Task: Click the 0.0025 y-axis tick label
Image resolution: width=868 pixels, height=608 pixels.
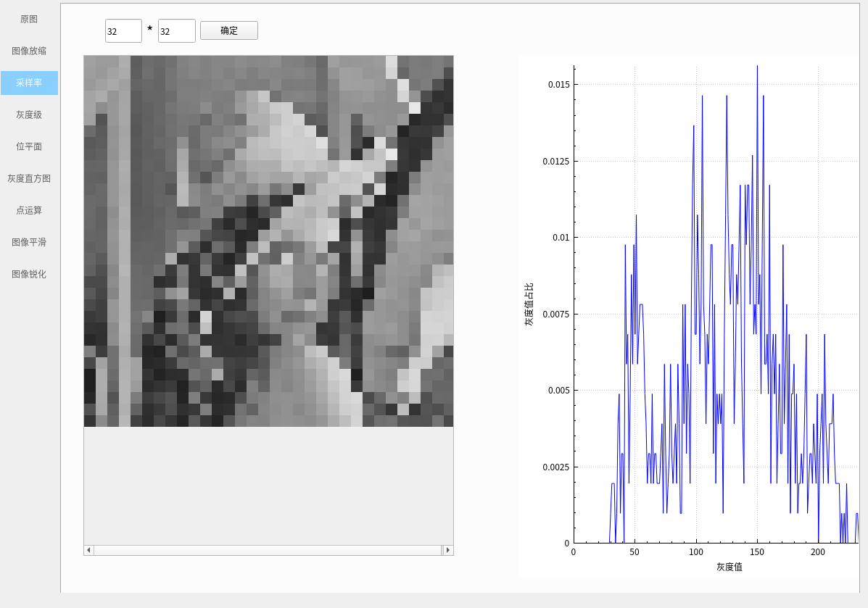Action: coord(555,467)
